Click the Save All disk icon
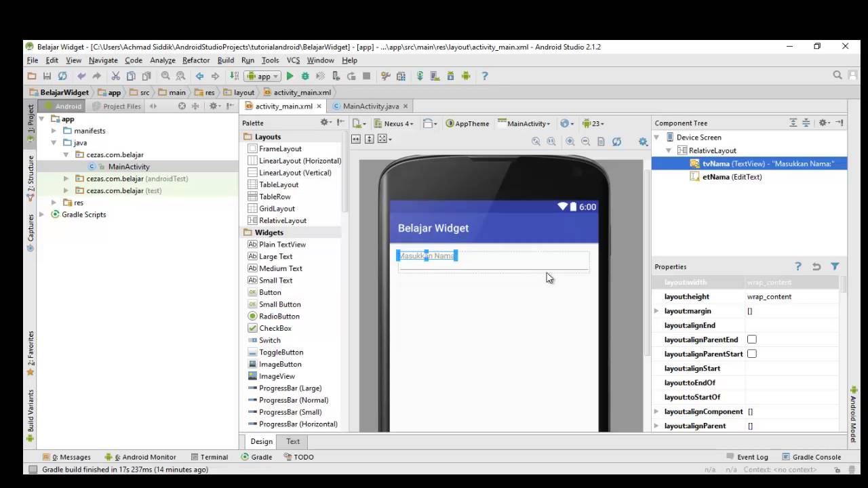The height and width of the screenshot is (488, 868). (x=47, y=76)
